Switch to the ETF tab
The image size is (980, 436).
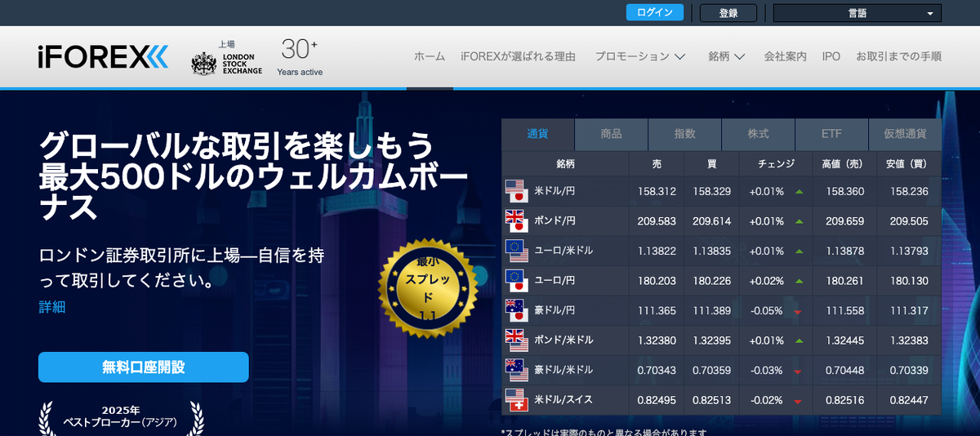coord(831,134)
